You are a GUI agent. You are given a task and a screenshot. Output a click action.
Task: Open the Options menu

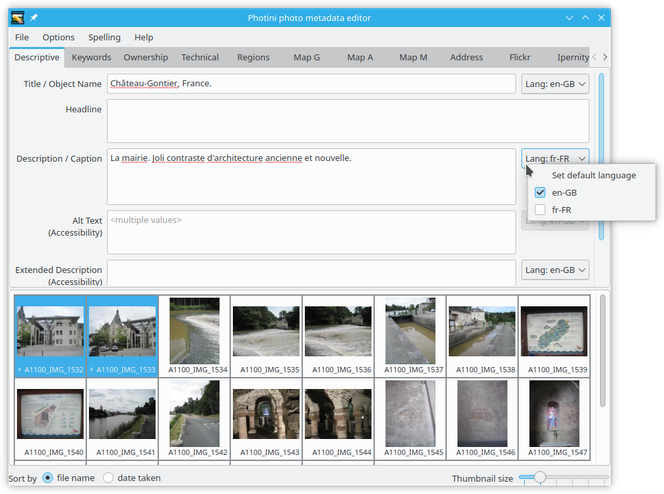coord(58,37)
